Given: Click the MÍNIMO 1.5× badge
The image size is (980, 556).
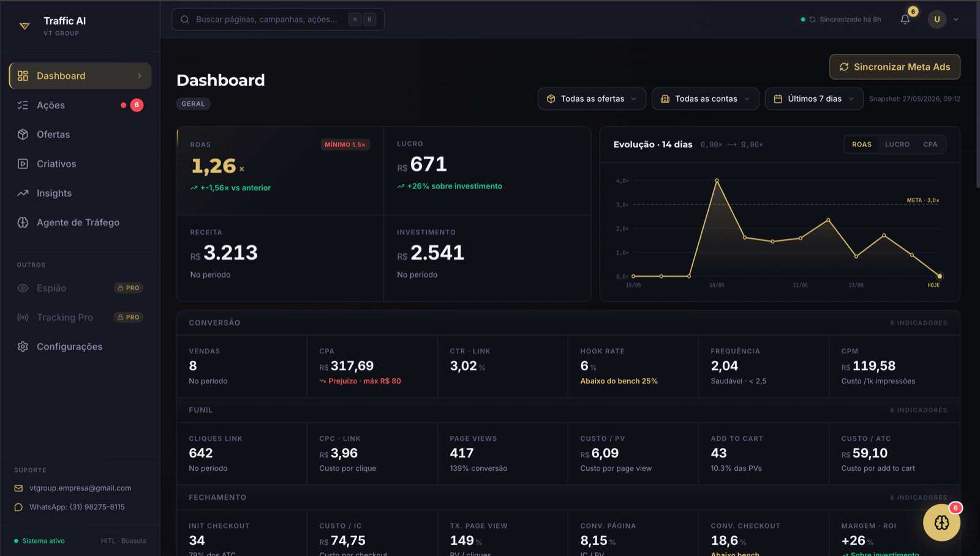Looking at the screenshot, I should coord(345,145).
